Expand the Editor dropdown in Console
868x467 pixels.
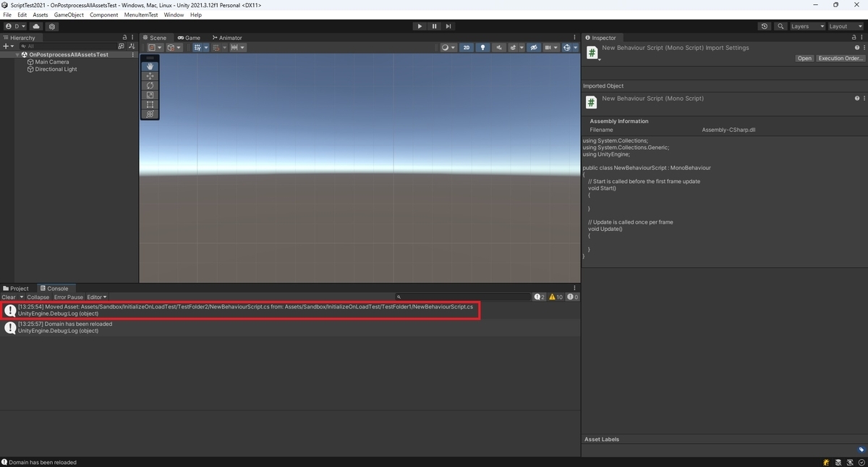pyautogui.click(x=97, y=297)
